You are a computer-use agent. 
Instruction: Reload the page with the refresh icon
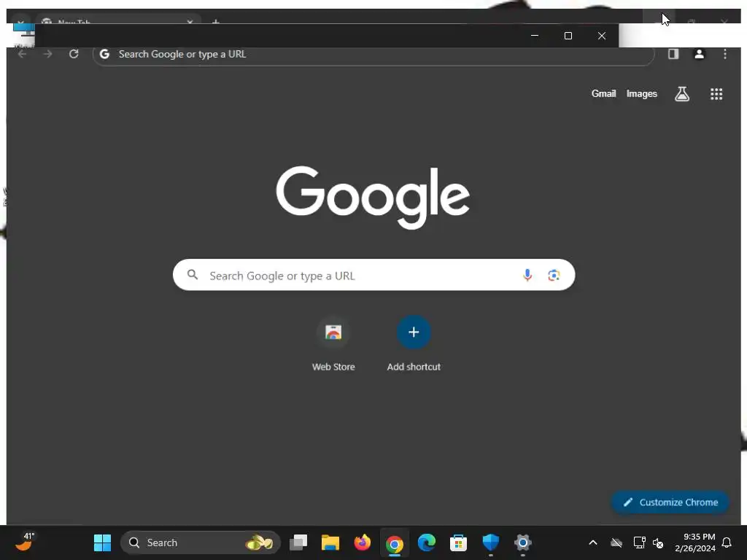click(x=74, y=54)
